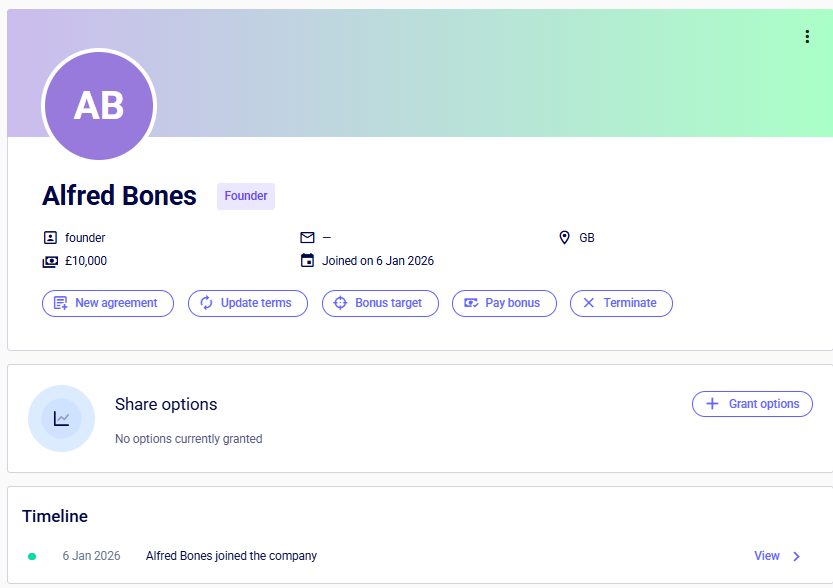The height and width of the screenshot is (588, 833).
Task: Create a New agreement
Action: pos(108,303)
